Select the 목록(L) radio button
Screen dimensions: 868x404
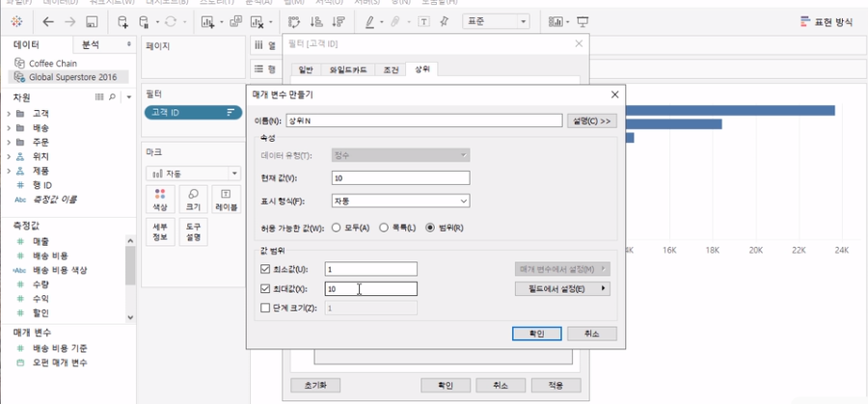click(383, 228)
